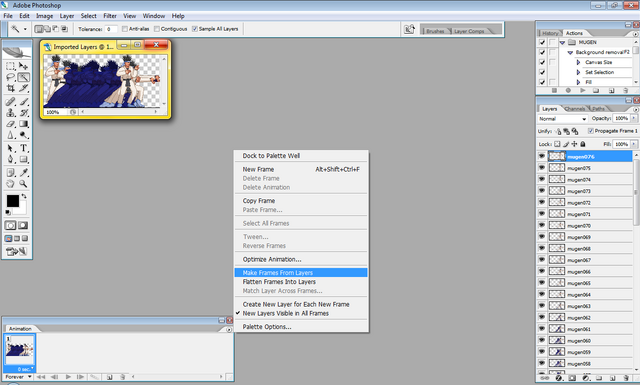Click the black foreground color swatch
The image size is (640, 385).
click(13, 201)
